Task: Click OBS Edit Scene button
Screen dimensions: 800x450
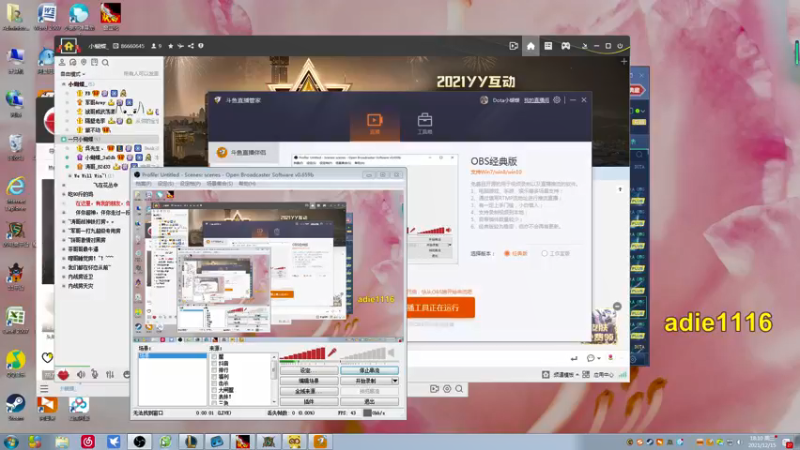Action: point(309,381)
